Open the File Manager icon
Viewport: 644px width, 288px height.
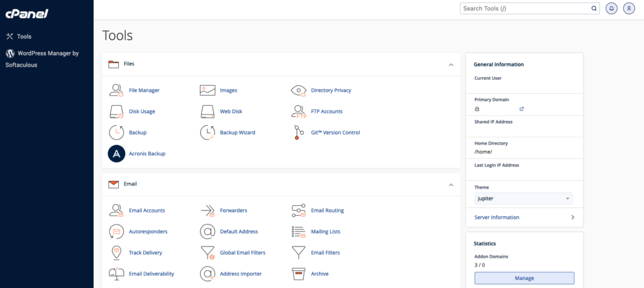point(116,90)
